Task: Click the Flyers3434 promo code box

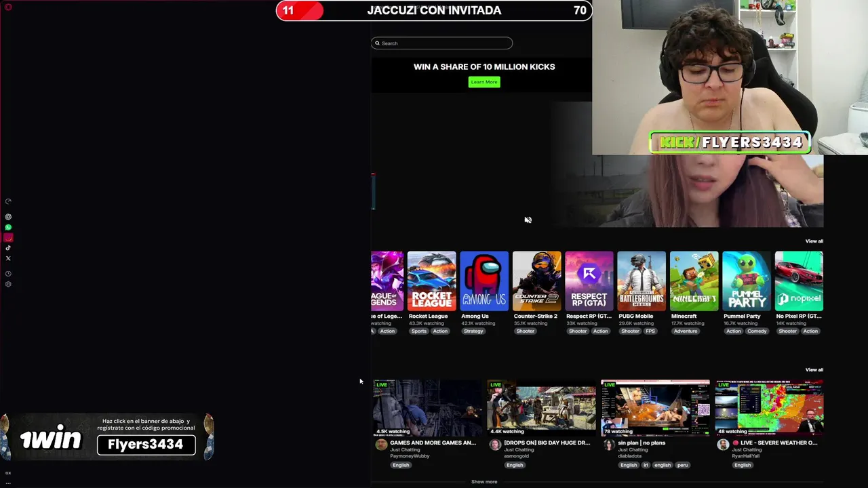Action: point(146,445)
